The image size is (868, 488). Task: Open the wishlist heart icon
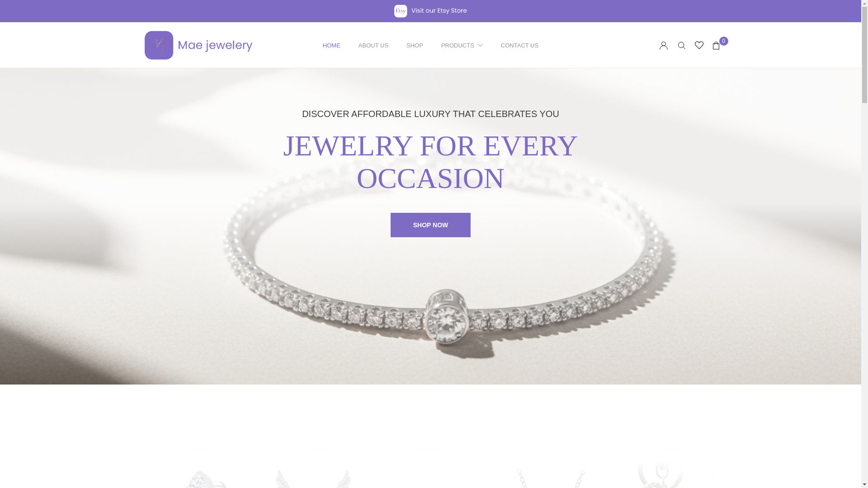[x=699, y=45]
